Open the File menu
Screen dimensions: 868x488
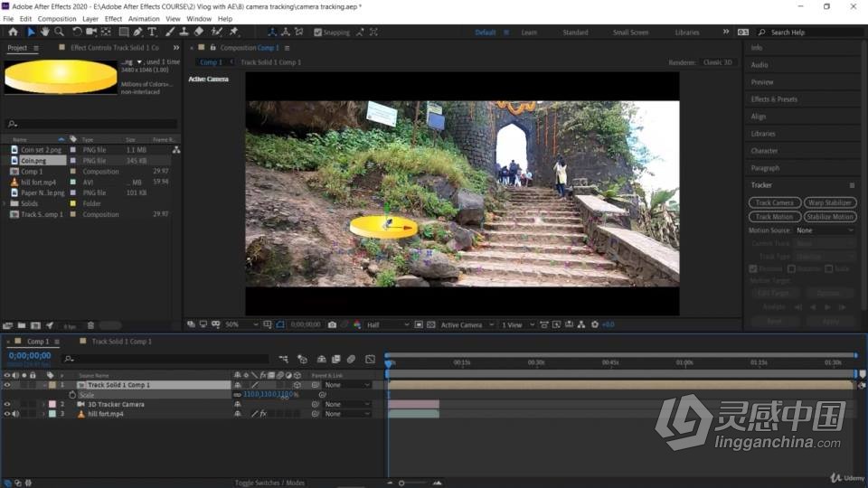[8, 19]
